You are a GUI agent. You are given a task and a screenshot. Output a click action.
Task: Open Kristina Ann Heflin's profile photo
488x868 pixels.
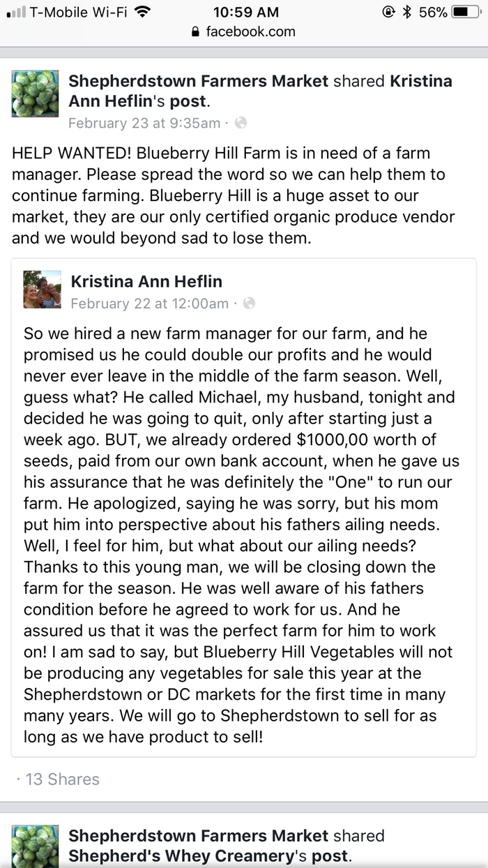42,290
